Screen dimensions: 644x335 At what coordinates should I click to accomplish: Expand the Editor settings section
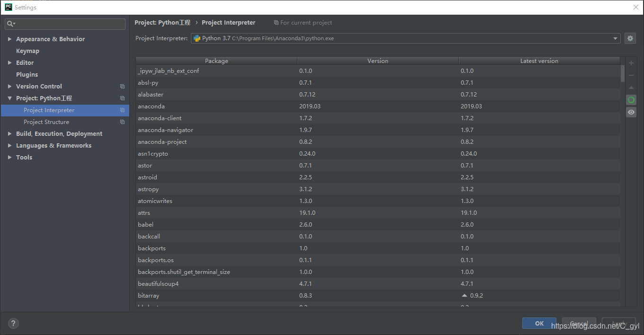(9, 63)
